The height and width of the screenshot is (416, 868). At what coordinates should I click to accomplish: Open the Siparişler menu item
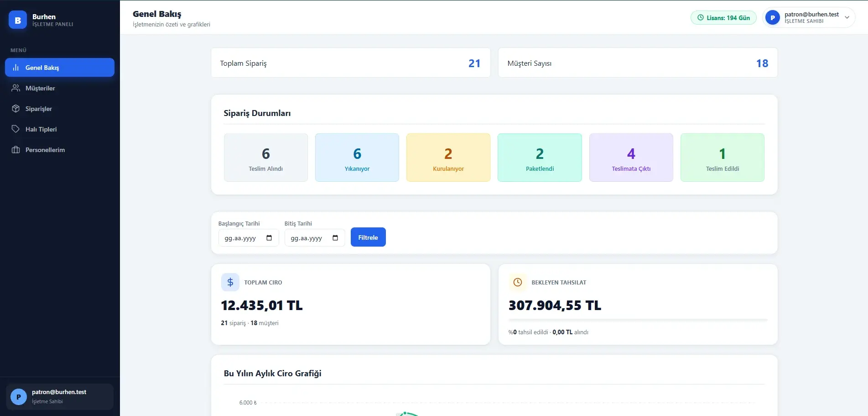click(60, 109)
